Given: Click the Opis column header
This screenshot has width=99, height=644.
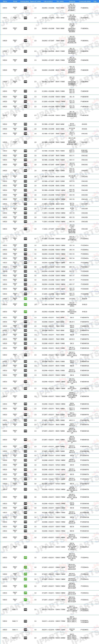Looking at the screenshot, I should [95, 1].
